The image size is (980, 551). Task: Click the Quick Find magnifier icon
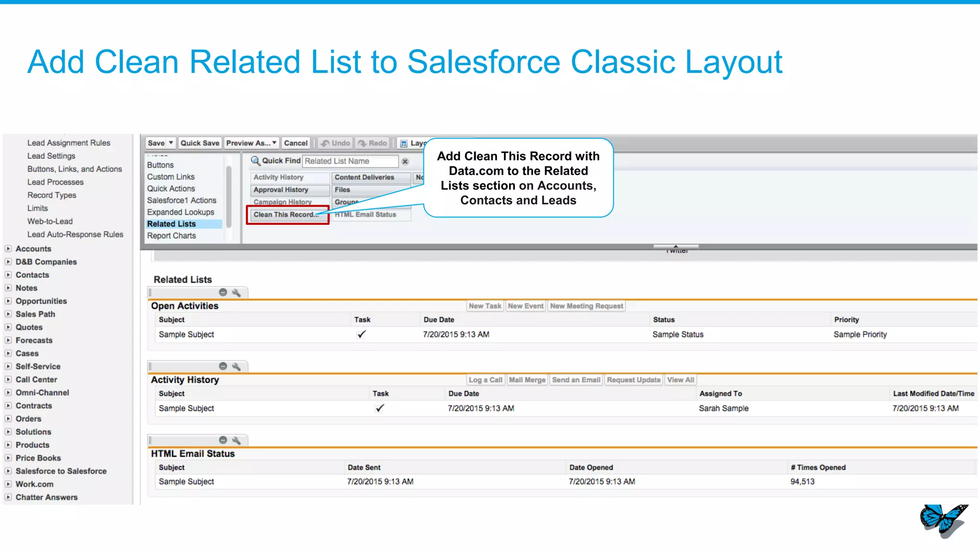click(x=256, y=161)
